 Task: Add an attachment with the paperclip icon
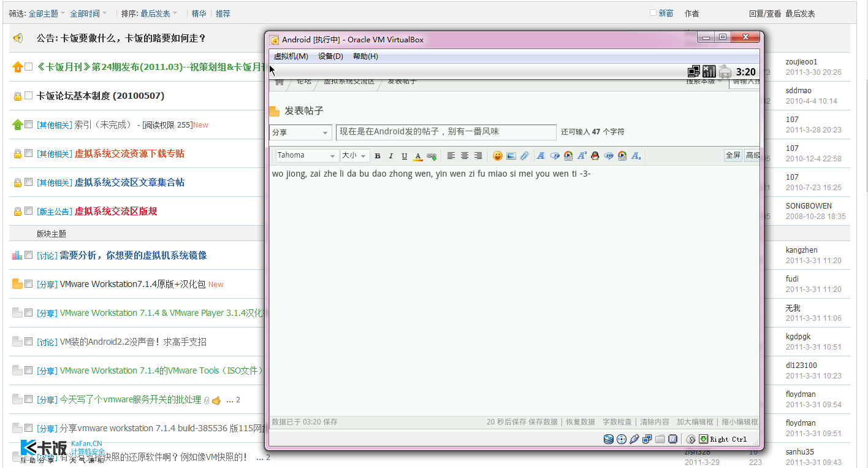(525, 156)
